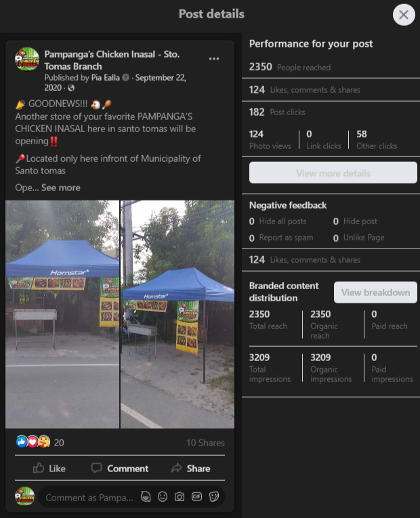Click View breakdown button
This screenshot has width=420, height=518.
pyautogui.click(x=375, y=293)
